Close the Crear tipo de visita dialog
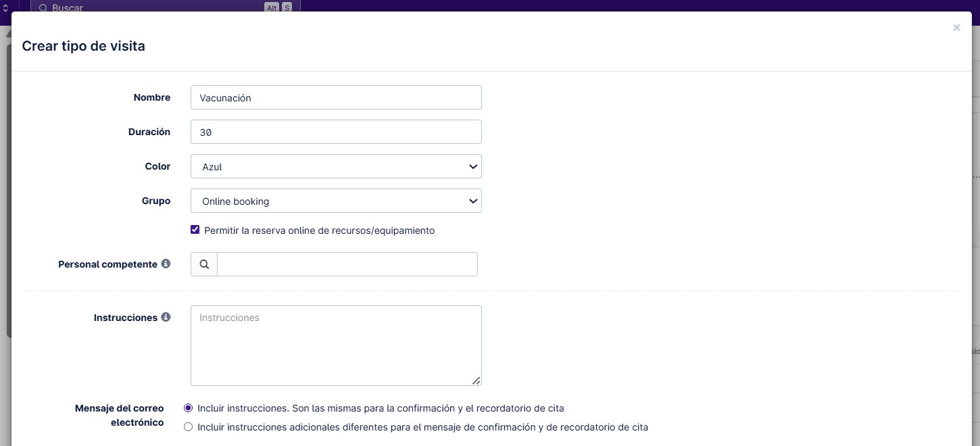980x446 pixels. pyautogui.click(x=956, y=27)
